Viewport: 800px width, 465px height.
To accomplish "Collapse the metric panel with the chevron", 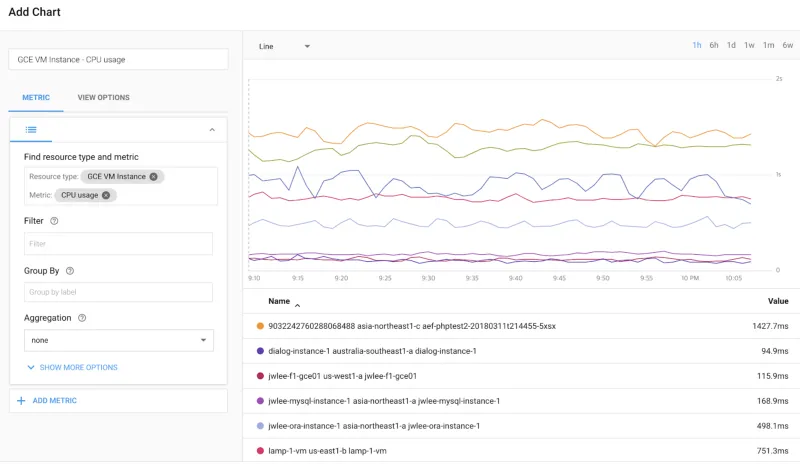I will pos(212,130).
